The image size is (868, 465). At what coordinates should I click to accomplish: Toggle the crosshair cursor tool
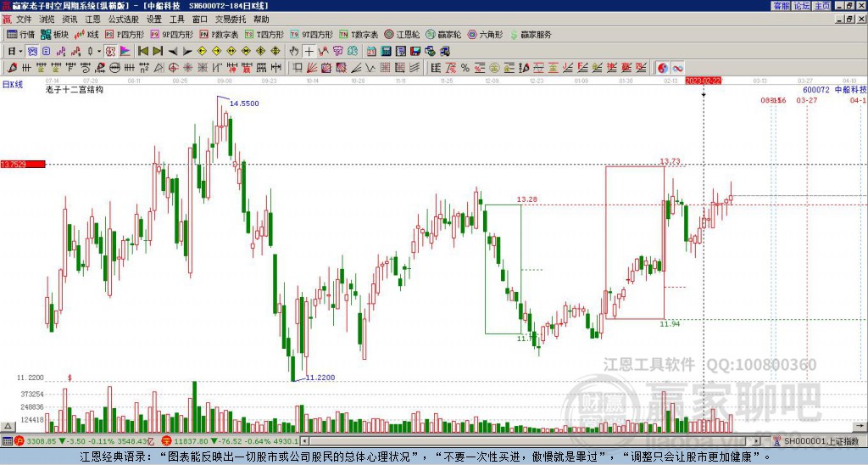point(309,52)
